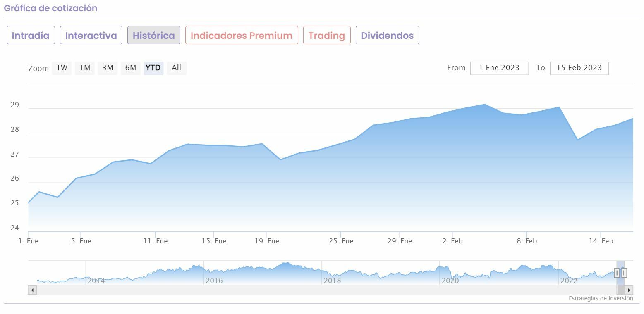Open the Indicadores Premium tab
644x314 pixels.
coord(242,36)
